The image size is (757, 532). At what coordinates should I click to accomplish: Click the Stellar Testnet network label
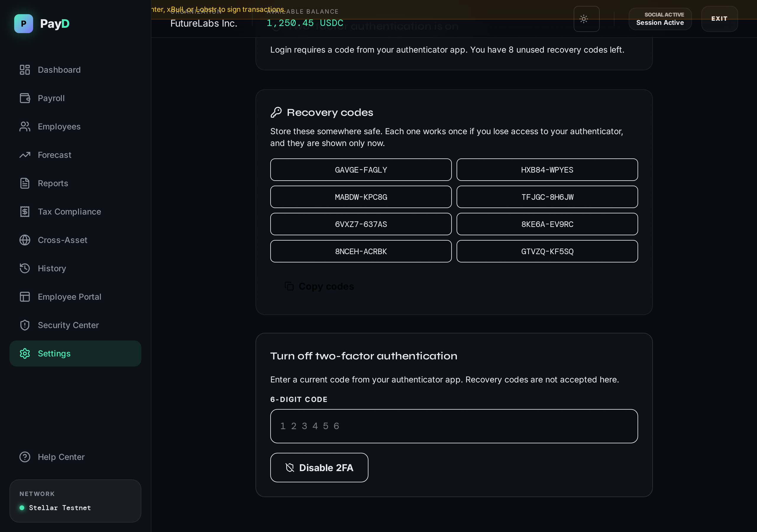(x=60, y=507)
